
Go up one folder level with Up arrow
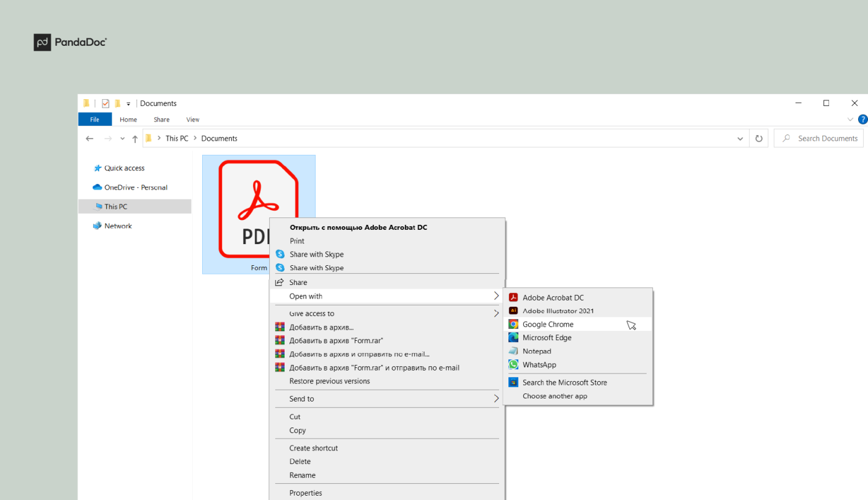coord(135,139)
